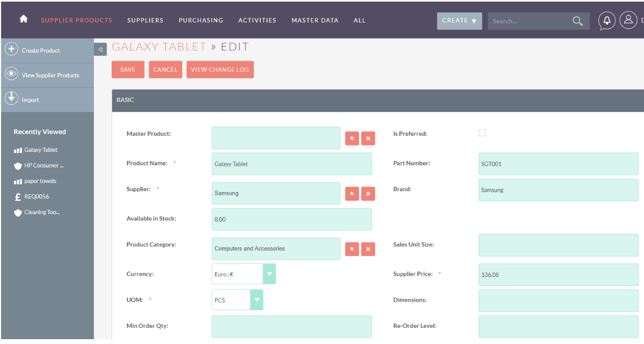Click View Change Log button

tap(220, 70)
